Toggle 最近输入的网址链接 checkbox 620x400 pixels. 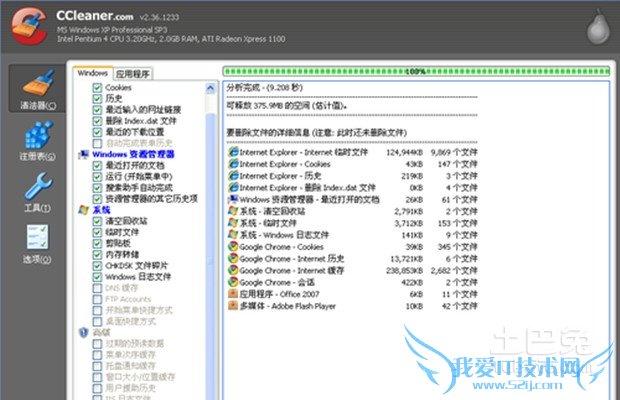[x=97, y=109]
